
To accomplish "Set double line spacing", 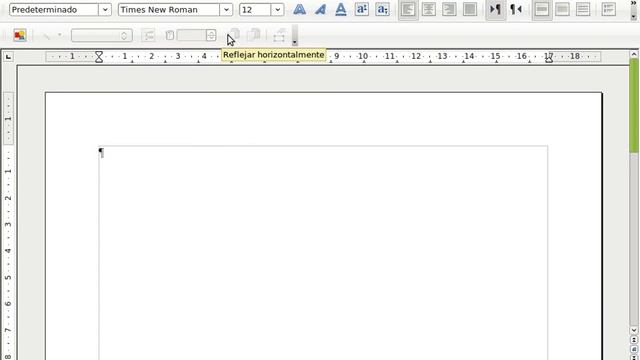I will coord(583,9).
